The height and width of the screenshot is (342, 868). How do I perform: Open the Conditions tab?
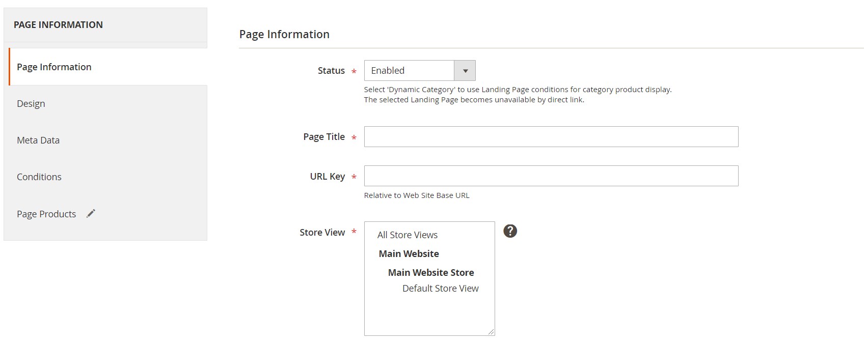point(108,177)
